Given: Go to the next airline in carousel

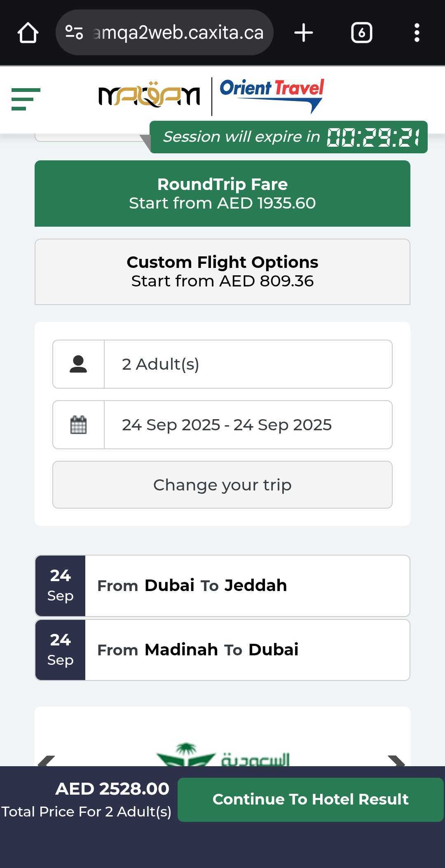Looking at the screenshot, I should 396,761.
